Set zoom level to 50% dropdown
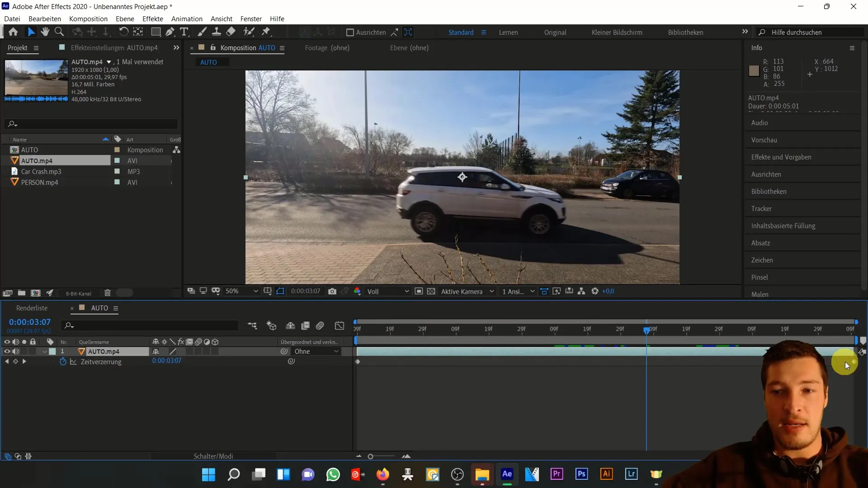 [241, 292]
